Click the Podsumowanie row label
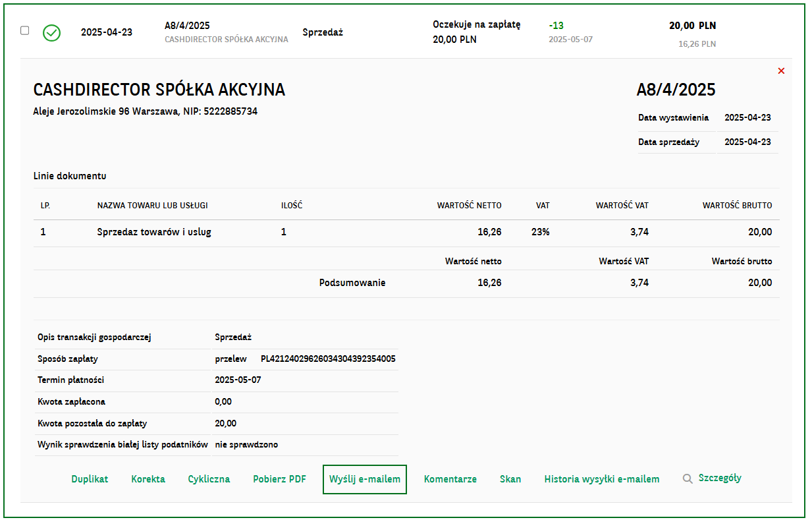 click(x=352, y=283)
